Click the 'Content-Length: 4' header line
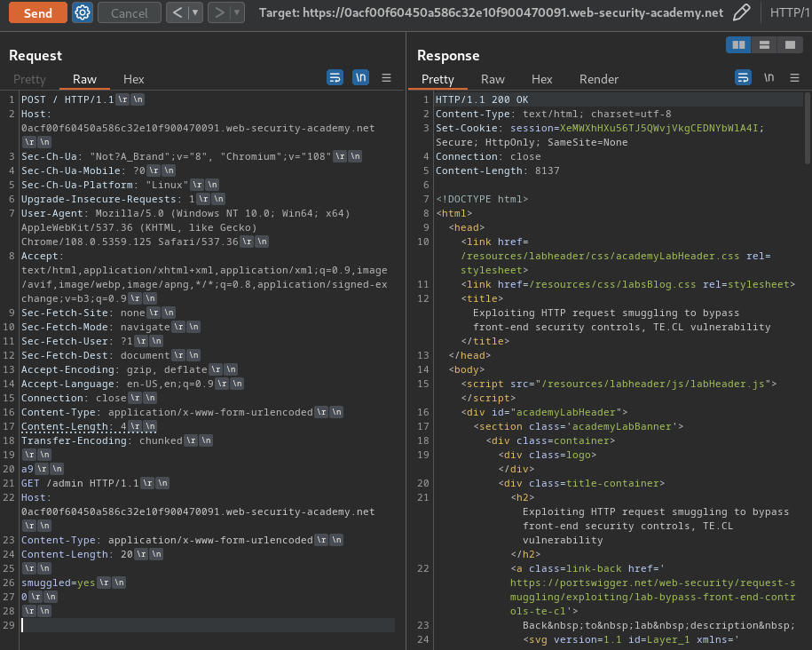Image resolution: width=812 pixels, height=650 pixels. coord(74,426)
